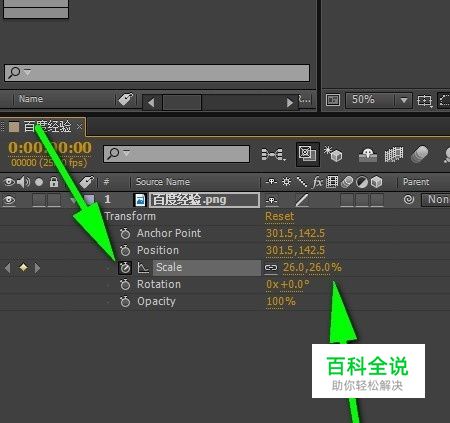This screenshot has height=423, width=450.
Task: Open the viewer magnification 50% dropdown
Action: point(379,100)
